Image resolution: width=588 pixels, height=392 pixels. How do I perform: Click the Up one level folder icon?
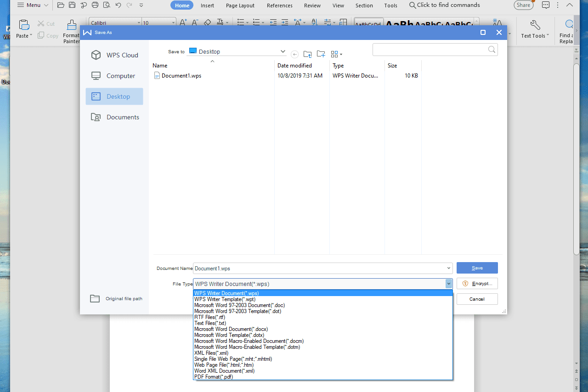tap(308, 54)
